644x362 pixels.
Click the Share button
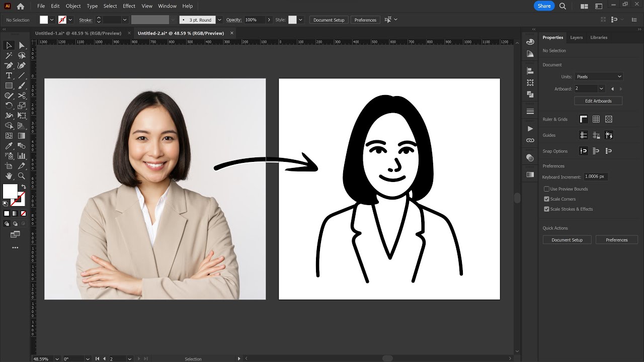coord(544,6)
